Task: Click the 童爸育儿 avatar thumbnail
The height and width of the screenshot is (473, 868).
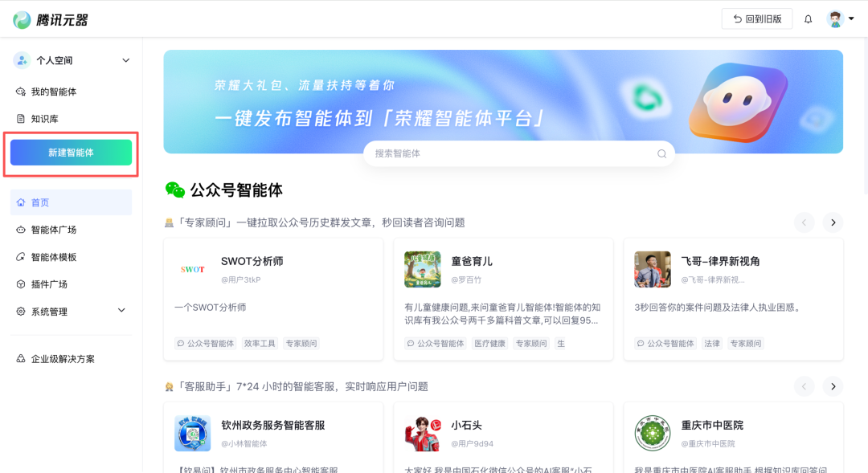Action: tap(422, 269)
